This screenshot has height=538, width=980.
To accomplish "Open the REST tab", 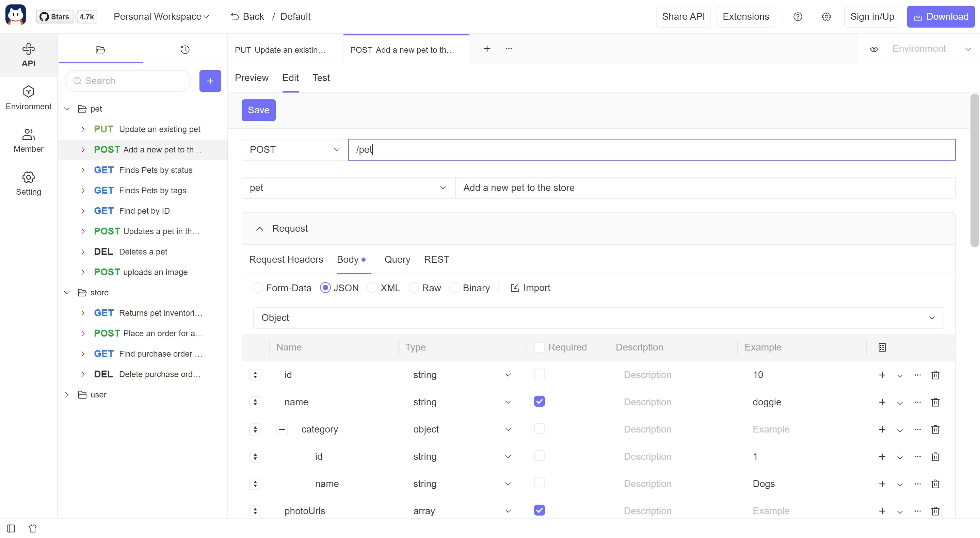I will tap(436, 260).
